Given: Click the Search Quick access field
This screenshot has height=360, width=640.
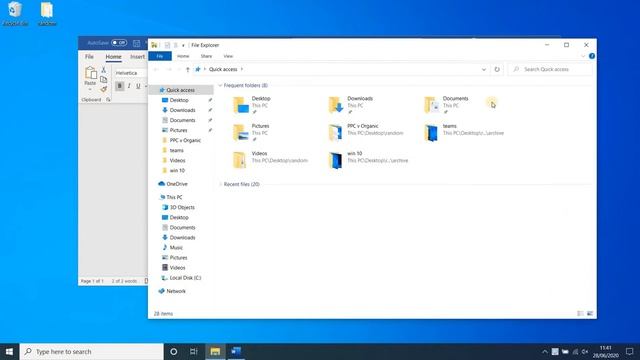Looking at the screenshot, I should (x=550, y=69).
